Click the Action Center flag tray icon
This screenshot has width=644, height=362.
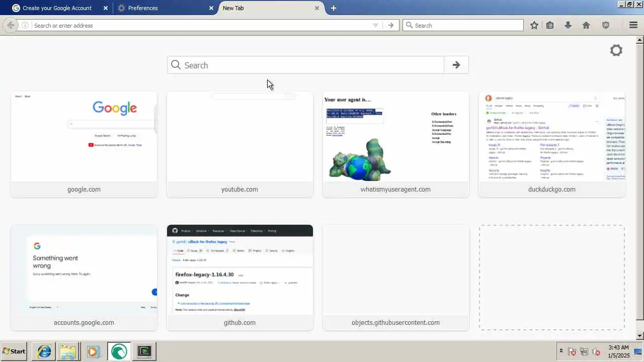(572, 351)
